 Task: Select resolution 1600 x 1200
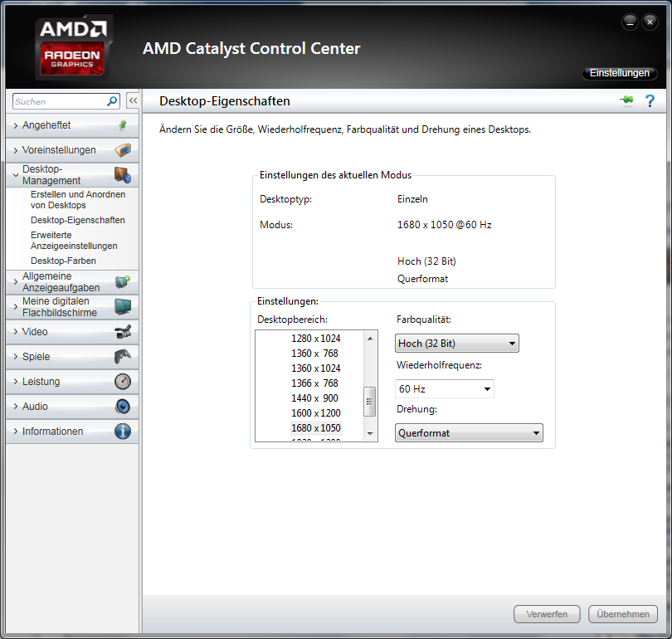[x=316, y=413]
